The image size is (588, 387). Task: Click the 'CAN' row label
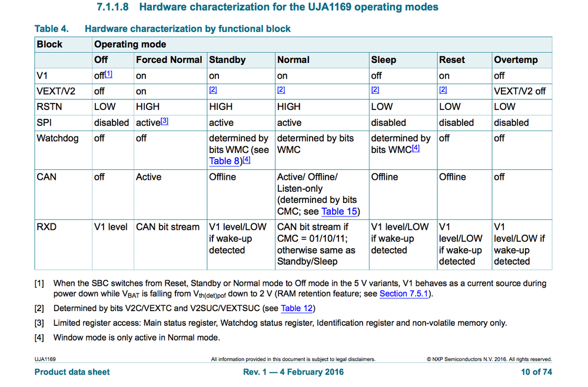click(x=46, y=177)
